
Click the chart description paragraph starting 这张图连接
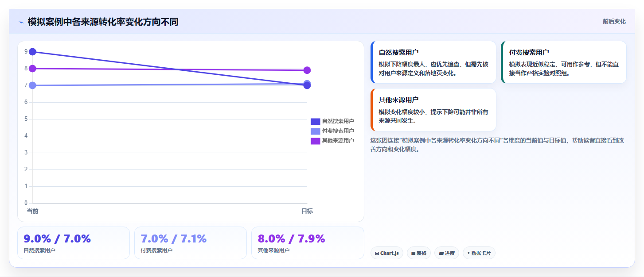click(x=497, y=145)
